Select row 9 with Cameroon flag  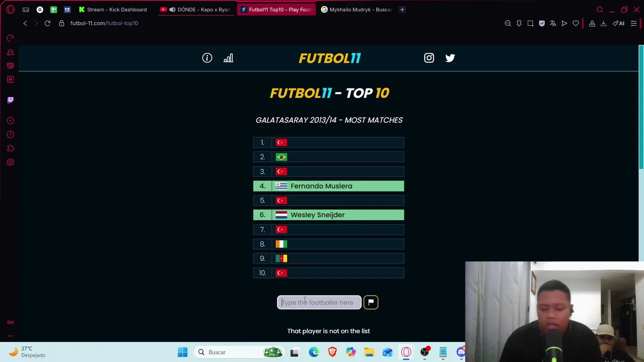pyautogui.click(x=329, y=258)
